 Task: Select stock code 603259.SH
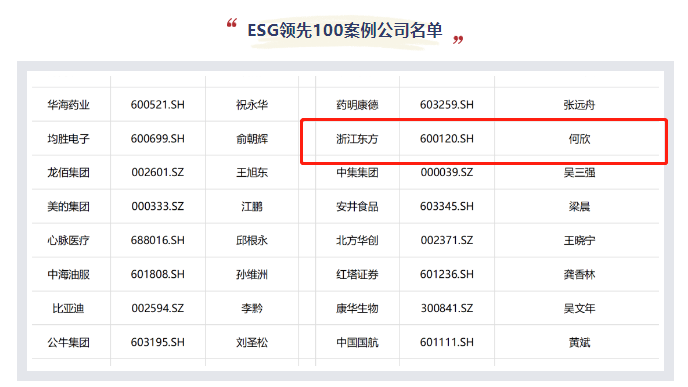(447, 105)
